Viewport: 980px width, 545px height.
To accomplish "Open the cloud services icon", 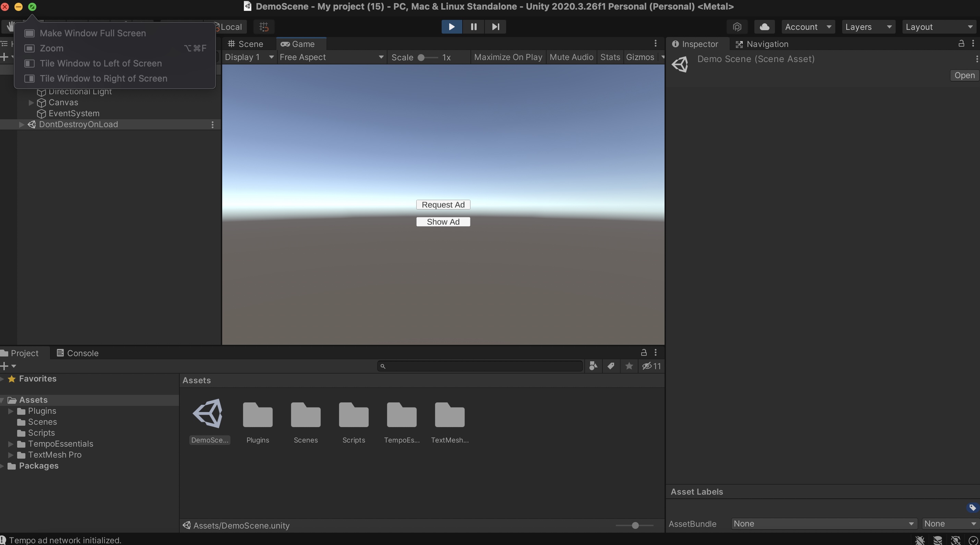I will coord(764,27).
